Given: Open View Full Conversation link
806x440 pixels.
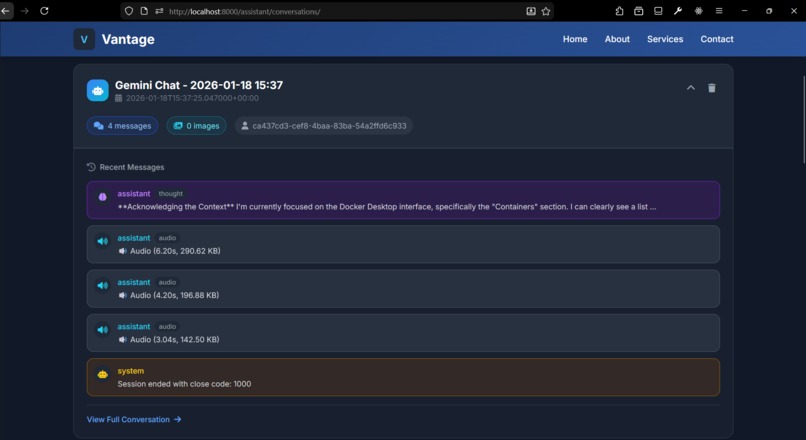Looking at the screenshot, I should [134, 419].
